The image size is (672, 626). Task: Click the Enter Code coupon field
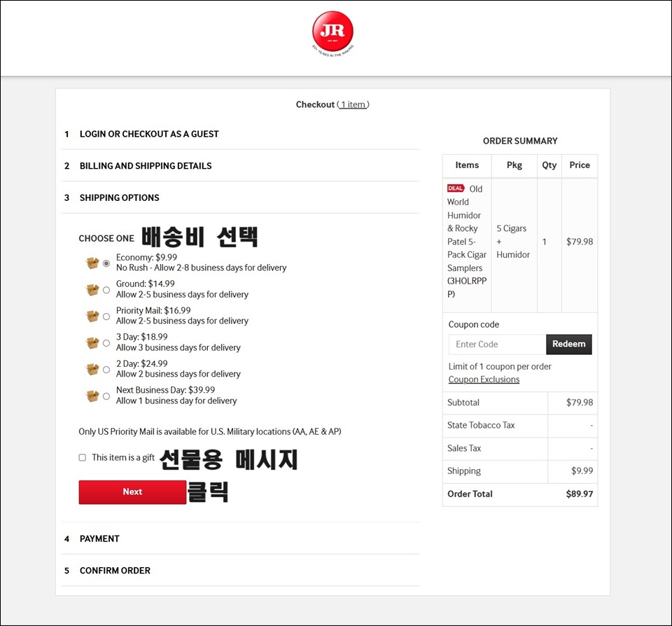click(497, 345)
